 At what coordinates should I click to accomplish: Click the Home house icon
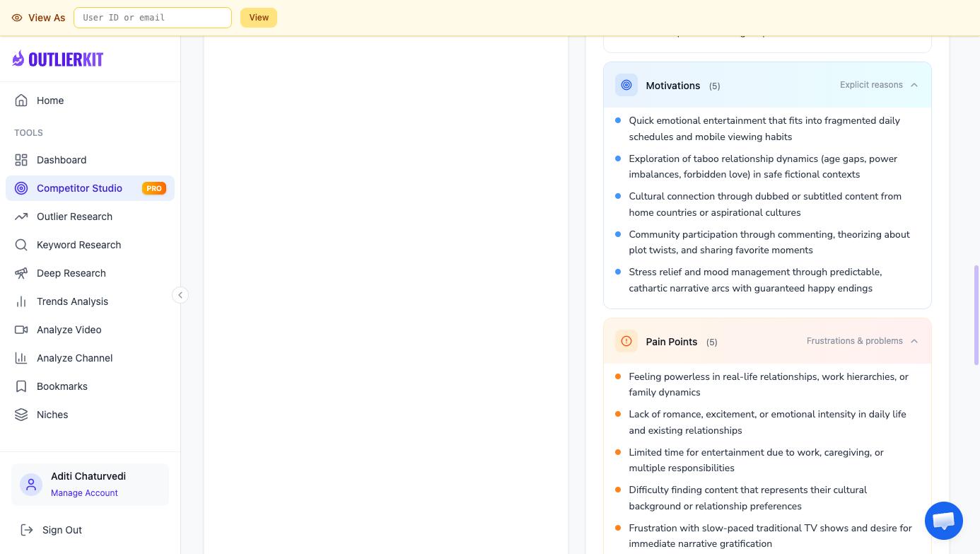[21, 100]
